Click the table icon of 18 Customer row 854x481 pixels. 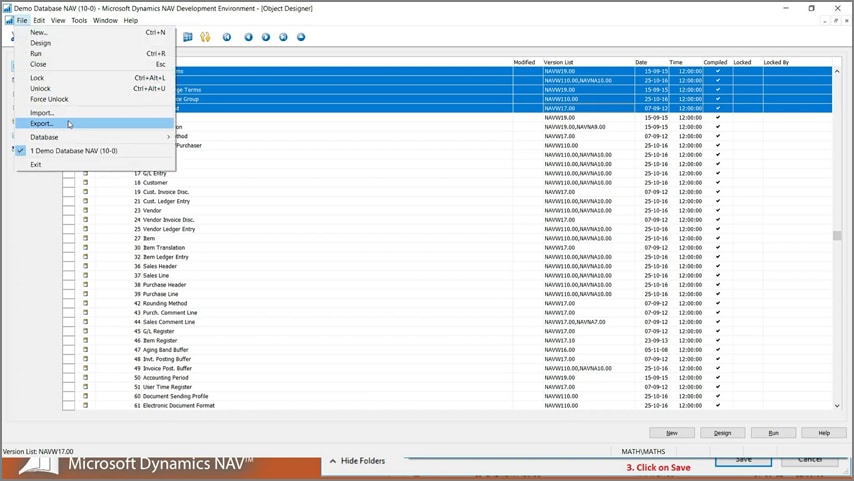pos(86,182)
